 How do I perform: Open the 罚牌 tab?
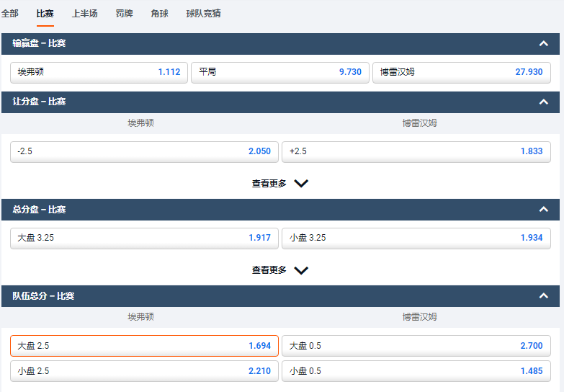(x=124, y=14)
